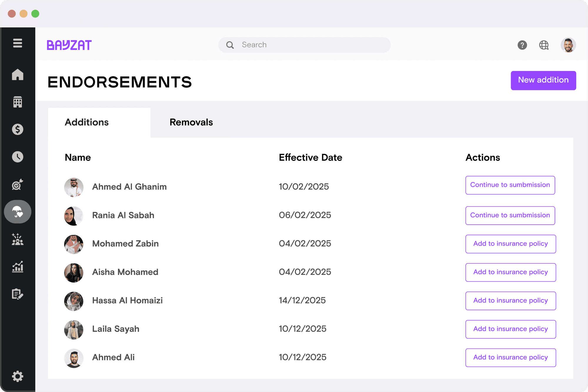Open the Documents clipboard icon
Screen dimensions: 588x392
[18, 294]
